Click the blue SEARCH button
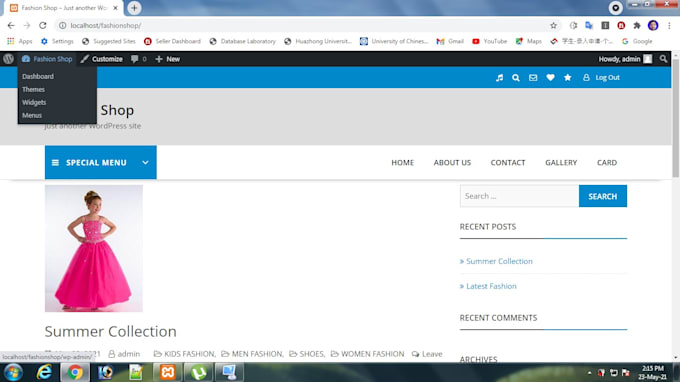Image resolution: width=680 pixels, height=382 pixels. pyautogui.click(x=603, y=196)
